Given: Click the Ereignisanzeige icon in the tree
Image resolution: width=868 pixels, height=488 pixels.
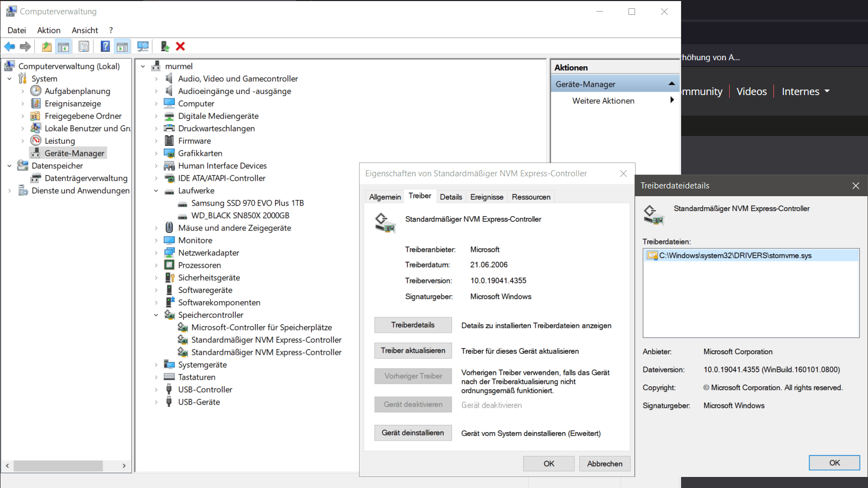Looking at the screenshot, I should (x=36, y=103).
